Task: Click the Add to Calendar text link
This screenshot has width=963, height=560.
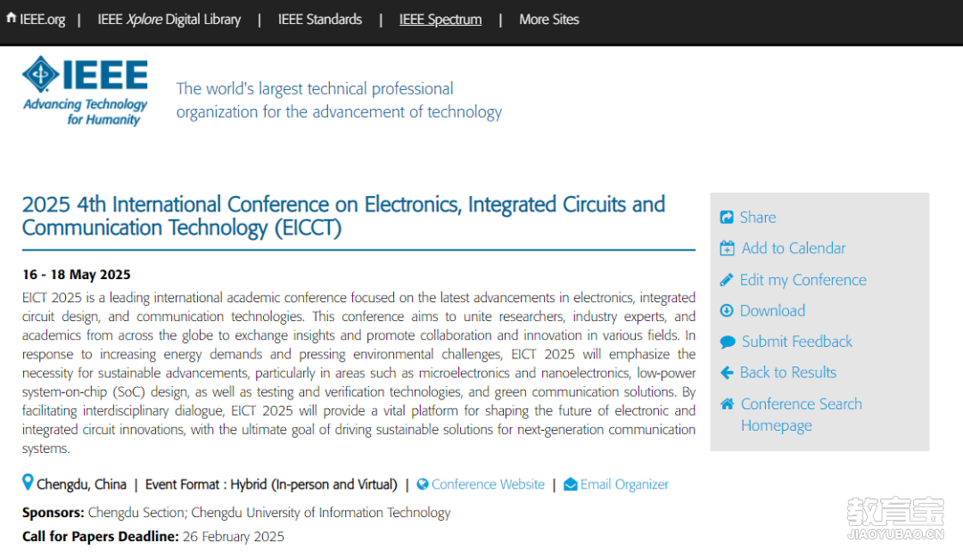Action: click(793, 249)
